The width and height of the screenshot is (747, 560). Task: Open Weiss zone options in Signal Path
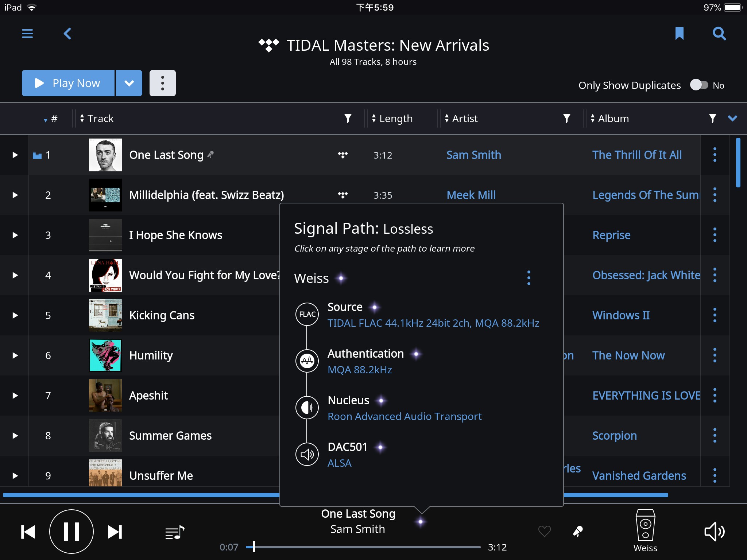pos(529,278)
